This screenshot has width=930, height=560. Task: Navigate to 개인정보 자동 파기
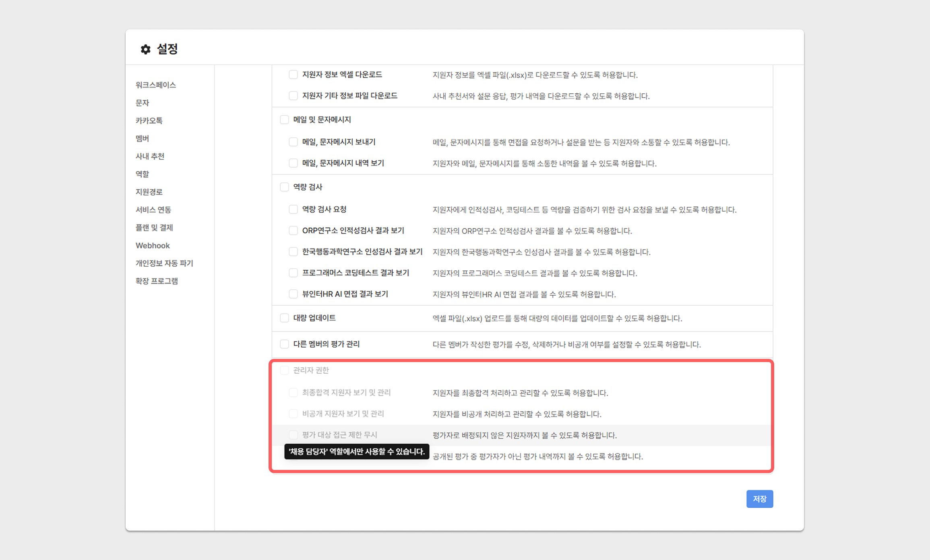click(164, 263)
